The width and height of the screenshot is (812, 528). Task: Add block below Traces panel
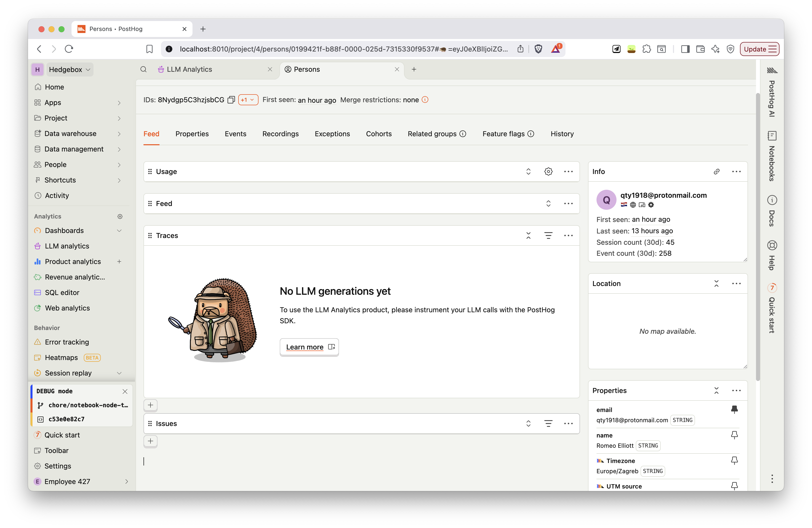tap(150, 405)
